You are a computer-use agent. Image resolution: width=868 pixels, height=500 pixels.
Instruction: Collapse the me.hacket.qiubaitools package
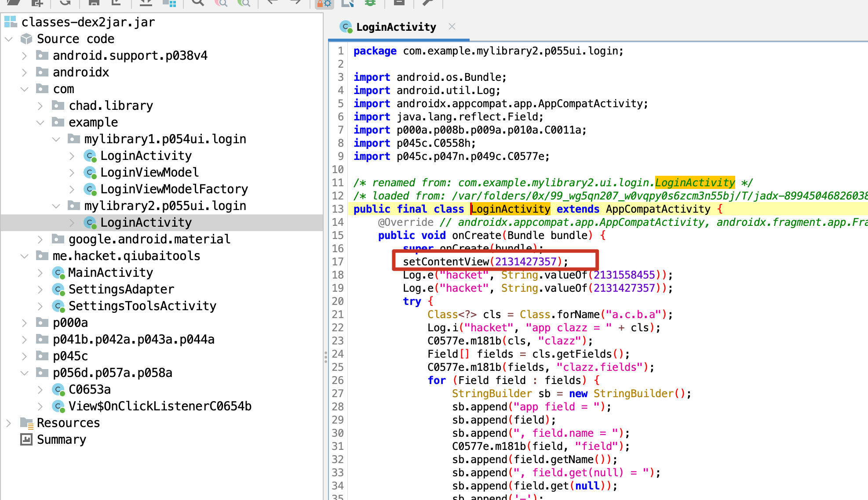(25, 256)
